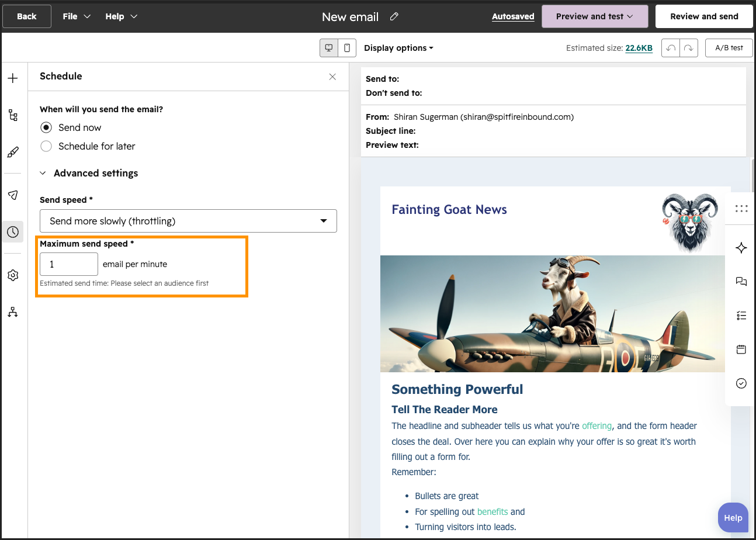756x540 pixels.
Task: Click the send paper-plane icon in sidebar
Action: (x=13, y=195)
